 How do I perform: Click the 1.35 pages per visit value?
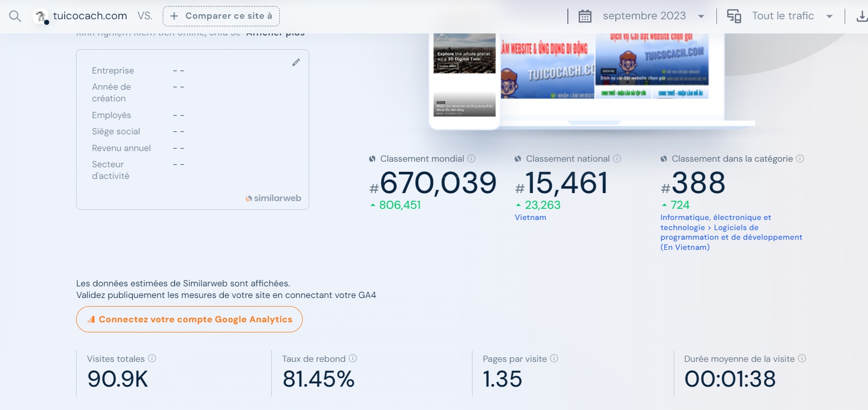coord(502,379)
